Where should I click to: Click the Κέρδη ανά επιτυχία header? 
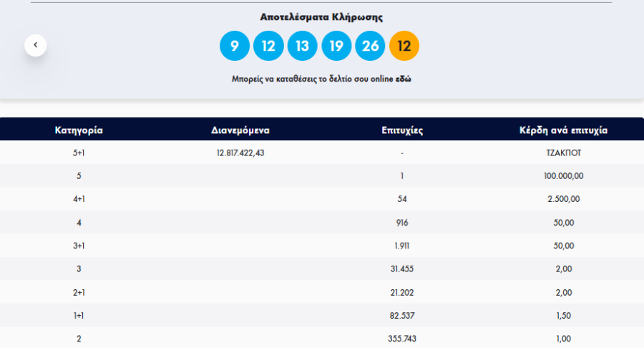pos(563,130)
